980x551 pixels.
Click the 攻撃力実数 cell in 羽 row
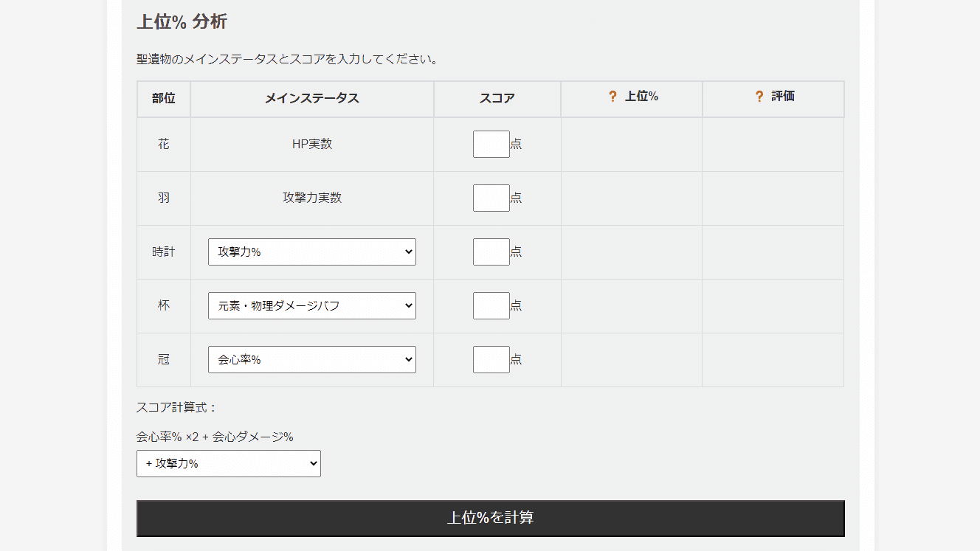(x=311, y=198)
